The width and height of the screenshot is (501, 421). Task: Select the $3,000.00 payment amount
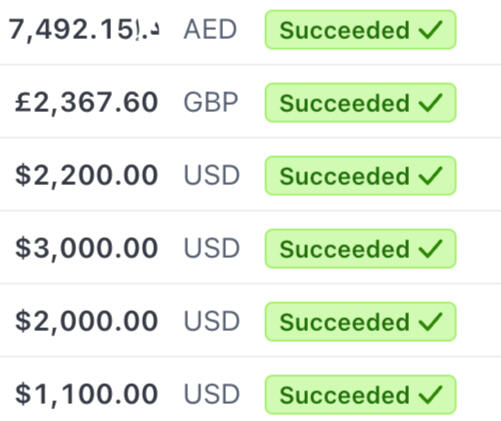tap(86, 249)
